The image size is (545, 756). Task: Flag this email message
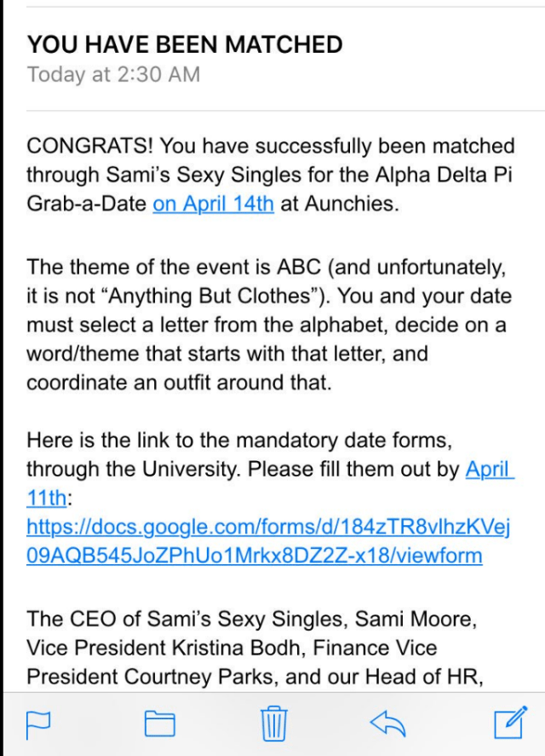click(39, 724)
